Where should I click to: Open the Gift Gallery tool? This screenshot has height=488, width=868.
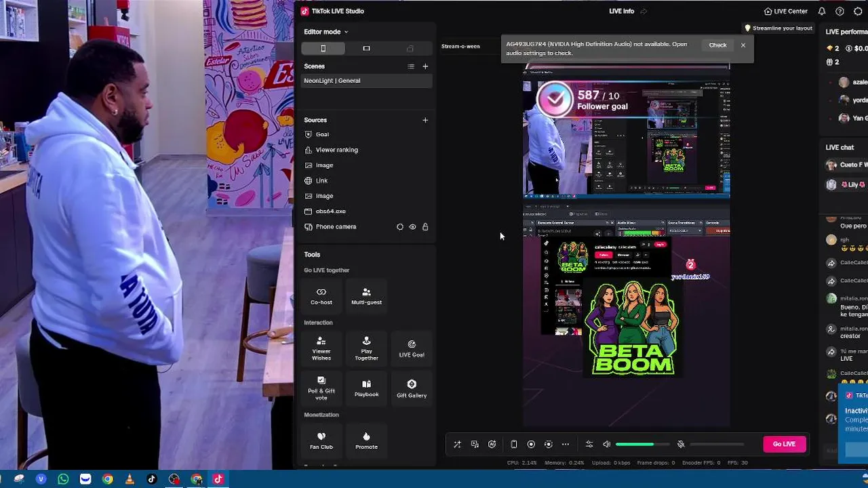coord(412,388)
